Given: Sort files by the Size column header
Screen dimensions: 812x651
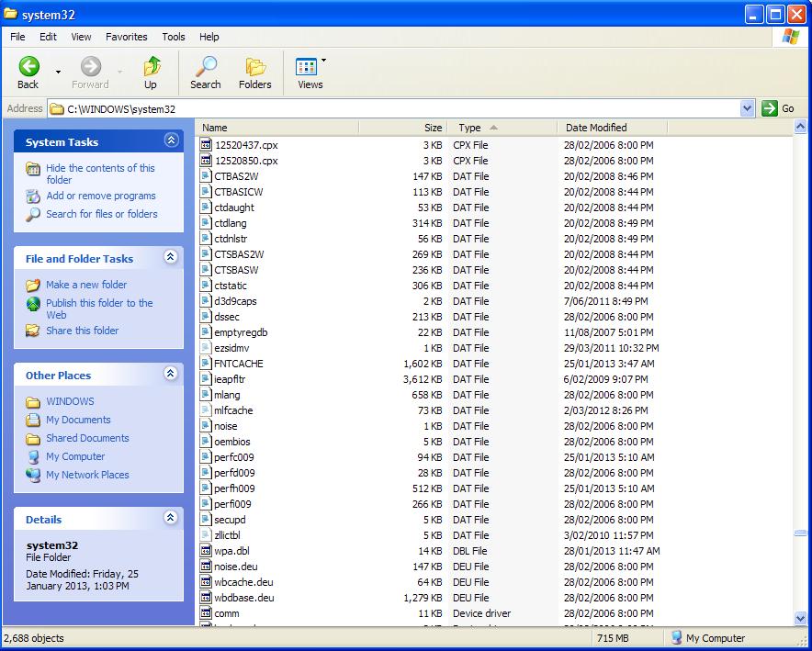Looking at the screenshot, I should (x=401, y=128).
